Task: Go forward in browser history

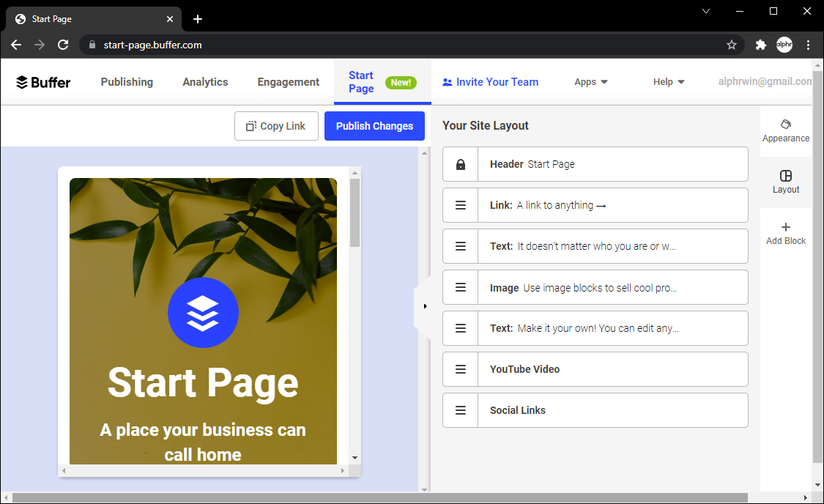Action: (x=40, y=45)
